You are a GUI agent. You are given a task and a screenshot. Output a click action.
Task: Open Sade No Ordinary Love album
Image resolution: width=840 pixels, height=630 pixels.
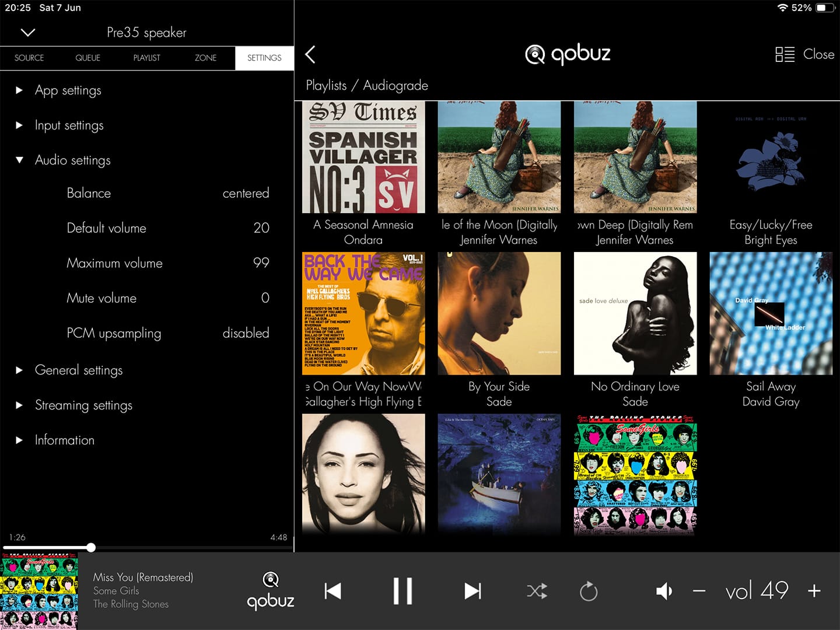point(635,314)
